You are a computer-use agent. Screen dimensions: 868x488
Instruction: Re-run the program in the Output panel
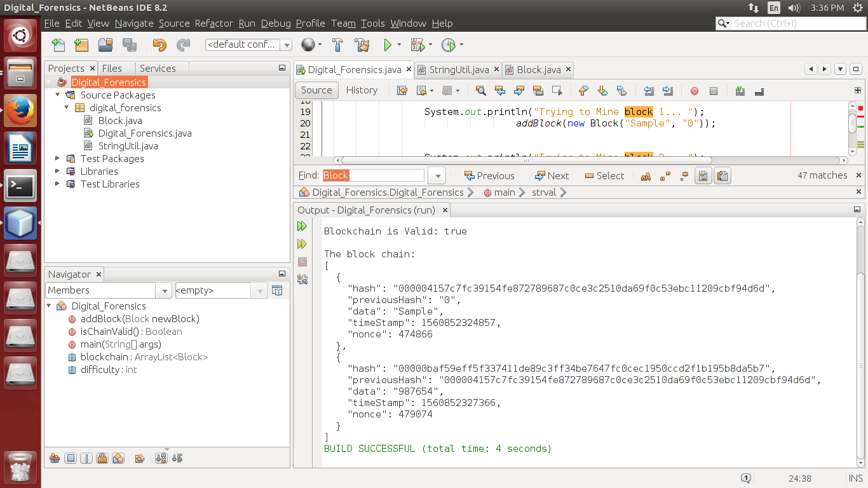click(x=302, y=226)
